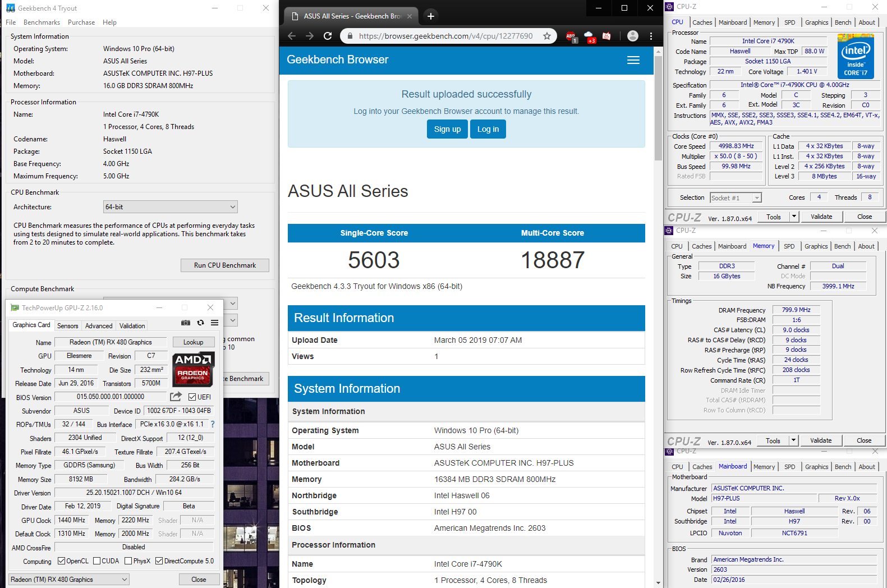The width and height of the screenshot is (887, 588).
Task: Open Caches tab in top CPU-Z window
Action: tap(702, 22)
